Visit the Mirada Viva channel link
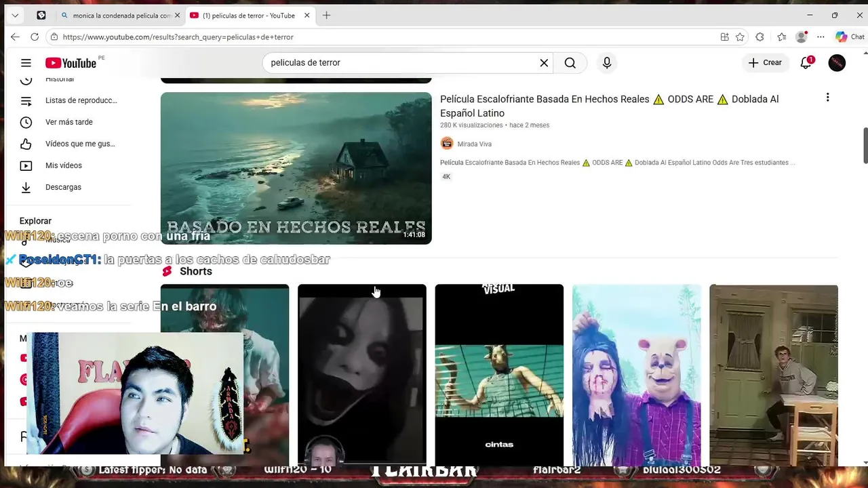This screenshot has width=868, height=488. point(474,144)
